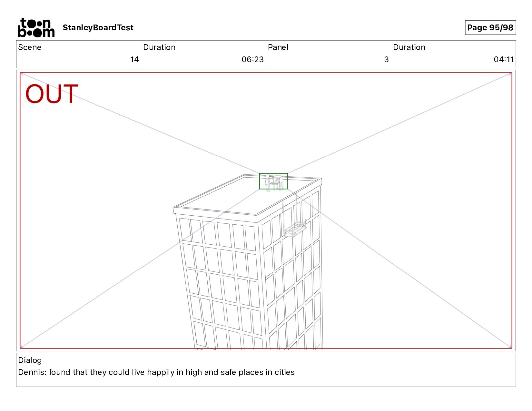Click the Dialog heading
The height and width of the screenshot is (411, 532).
[x=30, y=360]
